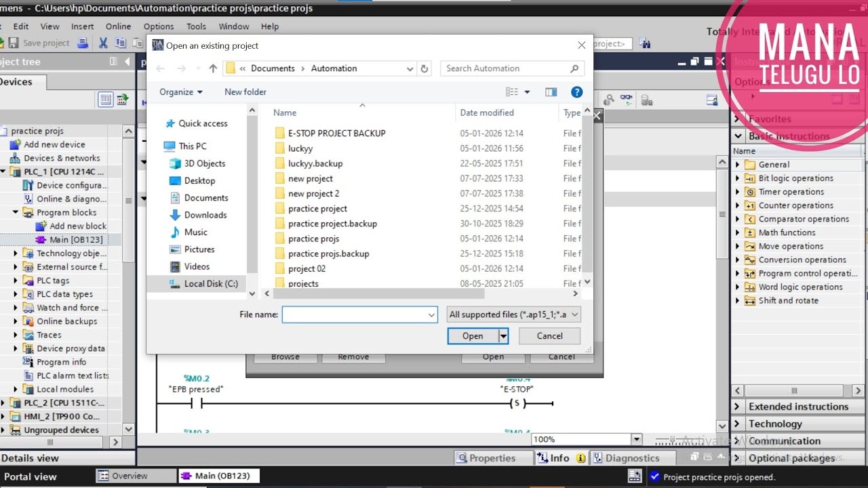Image resolution: width=868 pixels, height=488 pixels.
Task: Click the Main [OB123] block icon in tree
Action: tap(41, 240)
